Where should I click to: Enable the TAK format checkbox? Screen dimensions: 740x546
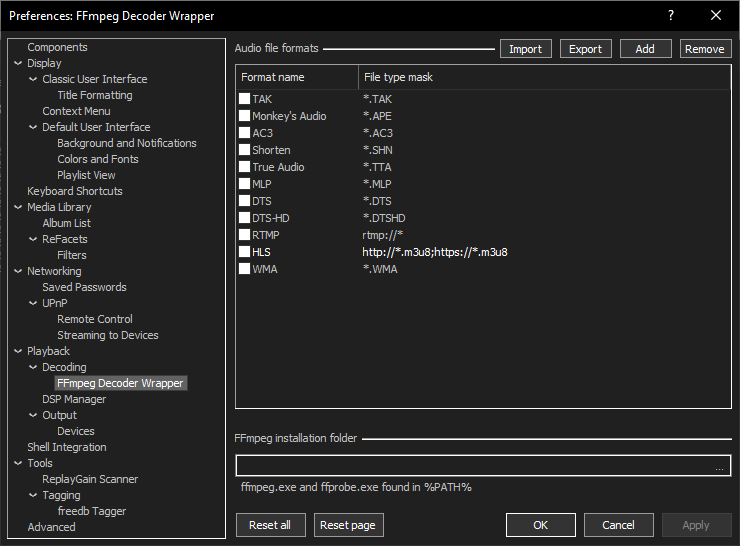click(244, 99)
